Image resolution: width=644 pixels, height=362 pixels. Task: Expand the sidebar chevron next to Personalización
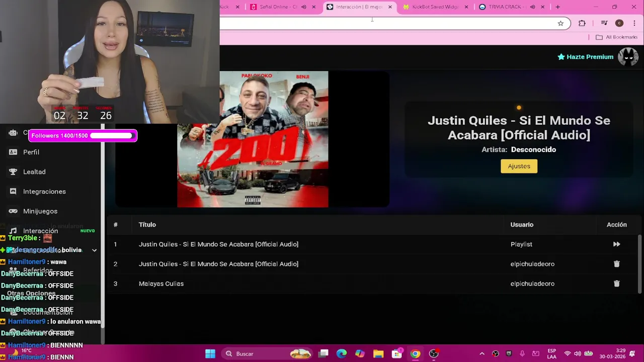click(94, 250)
